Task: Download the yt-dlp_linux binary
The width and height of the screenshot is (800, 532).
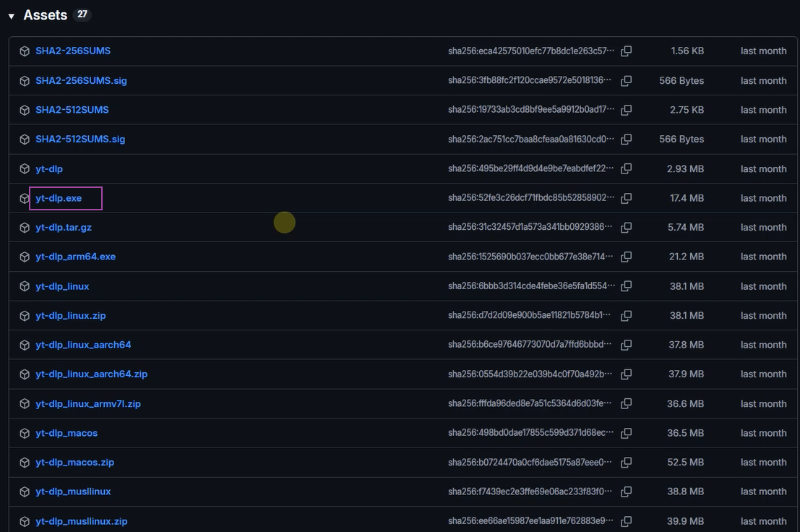Action: click(x=62, y=286)
